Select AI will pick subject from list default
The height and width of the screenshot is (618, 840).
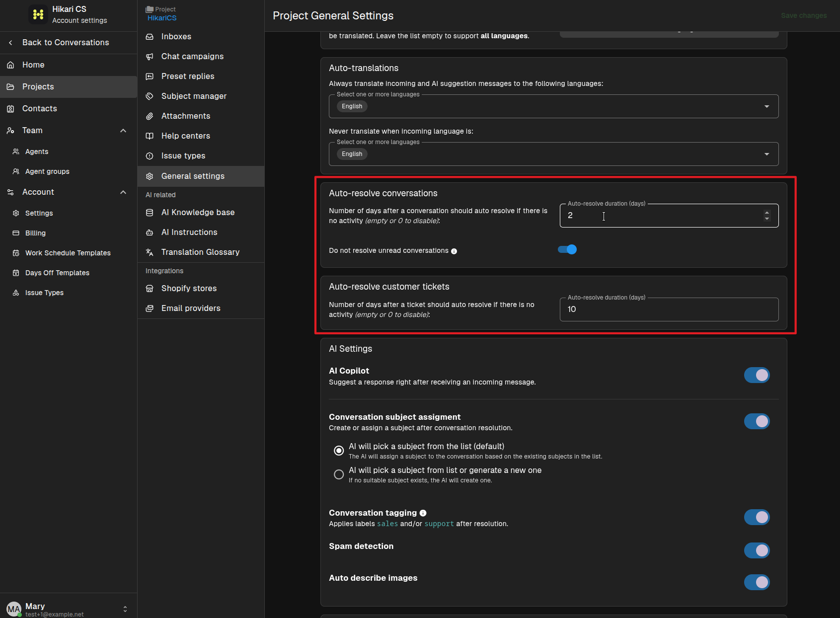[339, 451]
